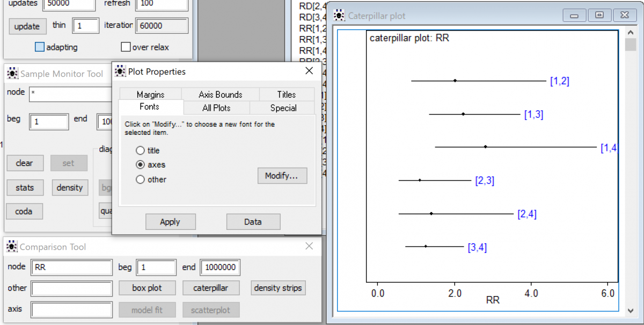Click the OpenBUGS icon on Caterpillar plot titlebar

[x=339, y=16]
